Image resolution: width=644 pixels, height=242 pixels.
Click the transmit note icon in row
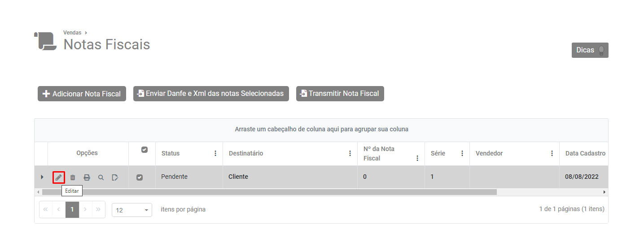click(x=115, y=177)
